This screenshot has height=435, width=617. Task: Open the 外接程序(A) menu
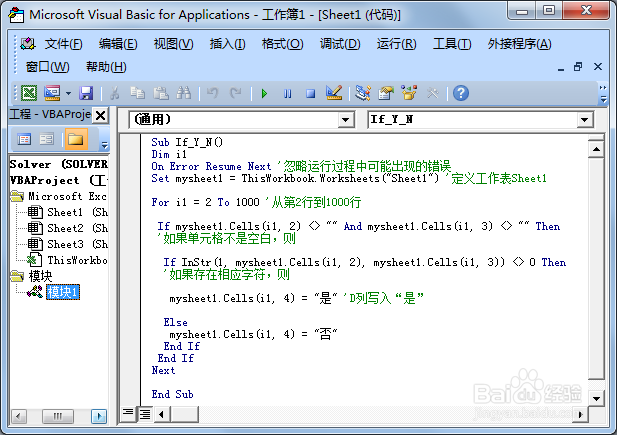[519, 44]
